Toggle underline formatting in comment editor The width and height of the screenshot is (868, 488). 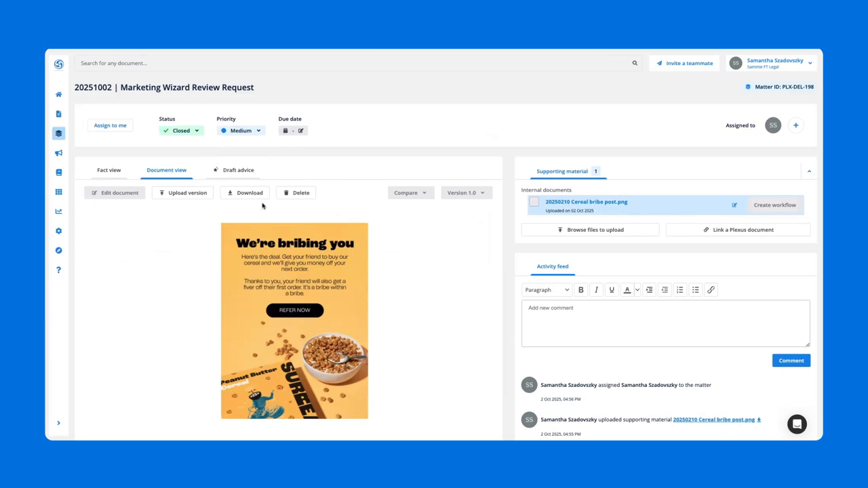612,290
